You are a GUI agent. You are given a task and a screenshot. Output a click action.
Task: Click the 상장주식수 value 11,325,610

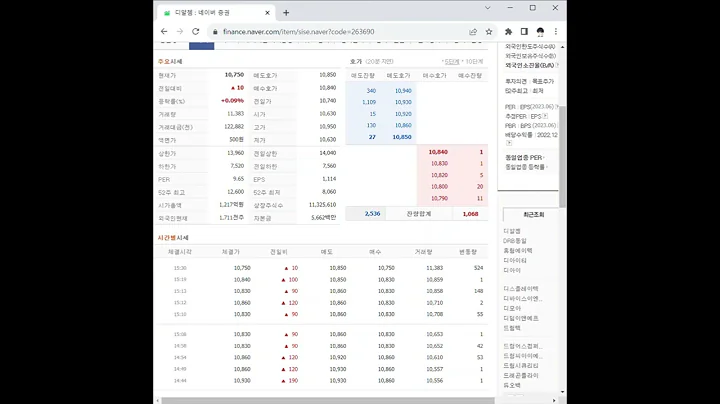pos(322,205)
